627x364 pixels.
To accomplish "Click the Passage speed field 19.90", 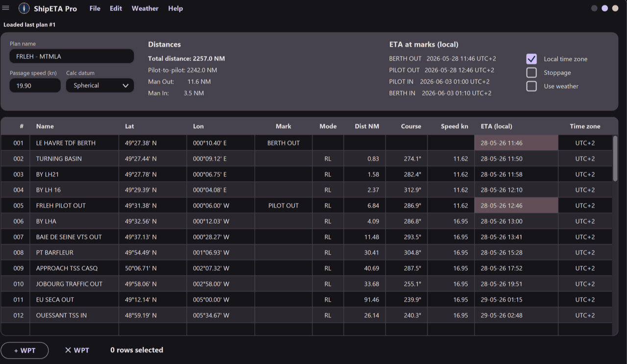I will click(35, 85).
